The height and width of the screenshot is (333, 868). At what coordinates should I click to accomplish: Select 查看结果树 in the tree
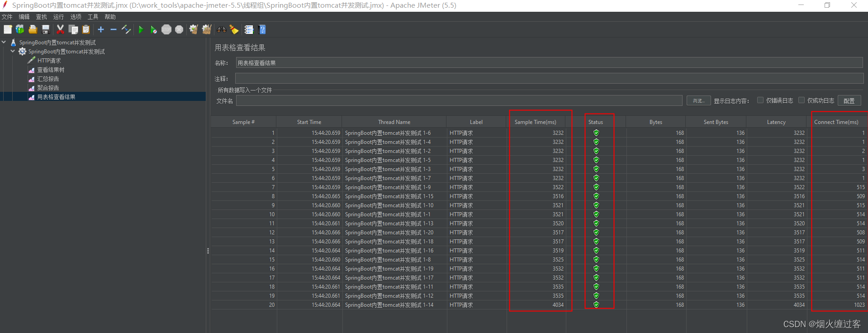(51, 70)
